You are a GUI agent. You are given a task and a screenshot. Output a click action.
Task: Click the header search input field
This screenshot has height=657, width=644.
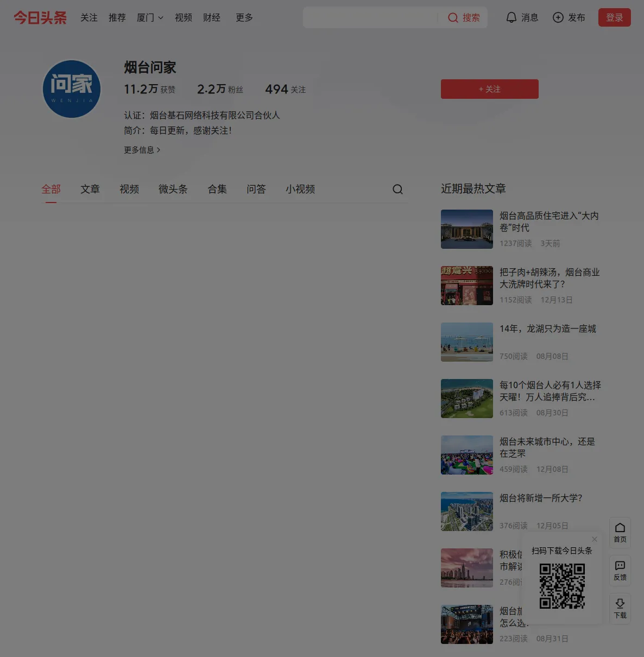coord(370,17)
